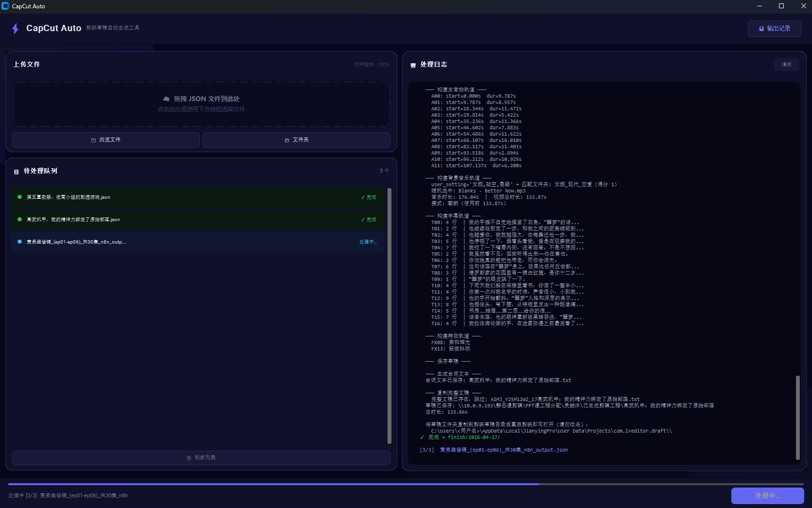The image size is (812, 508).
Task: Click log line 总时长: 133.86s
Action: click(x=446, y=412)
